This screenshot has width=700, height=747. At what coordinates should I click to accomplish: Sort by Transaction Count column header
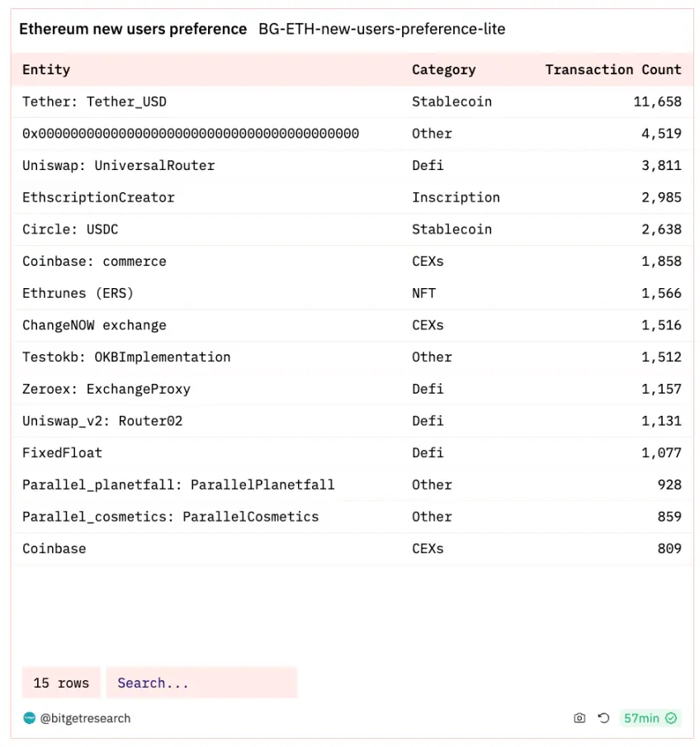point(612,69)
